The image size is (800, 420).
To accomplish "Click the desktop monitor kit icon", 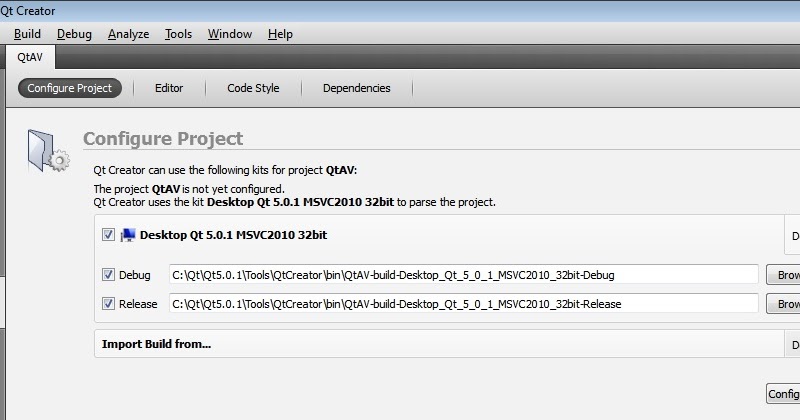I will pyautogui.click(x=128, y=235).
